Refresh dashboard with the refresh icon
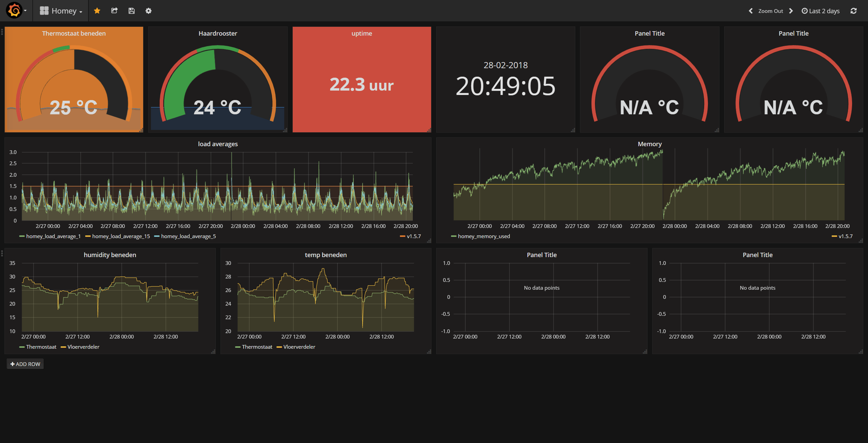 [853, 11]
